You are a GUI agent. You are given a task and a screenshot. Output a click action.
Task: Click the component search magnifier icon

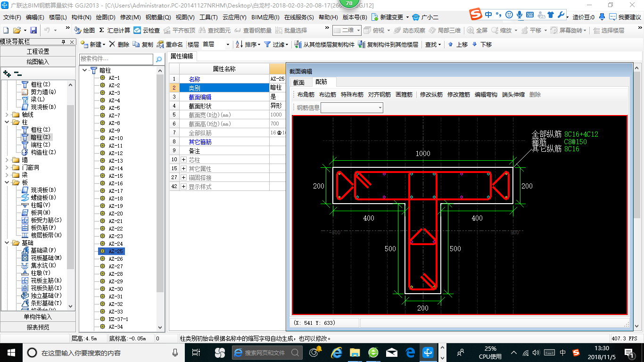(x=159, y=59)
